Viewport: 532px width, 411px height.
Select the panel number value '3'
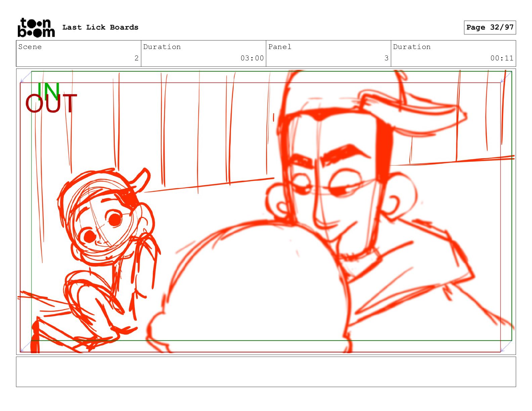[x=386, y=58]
